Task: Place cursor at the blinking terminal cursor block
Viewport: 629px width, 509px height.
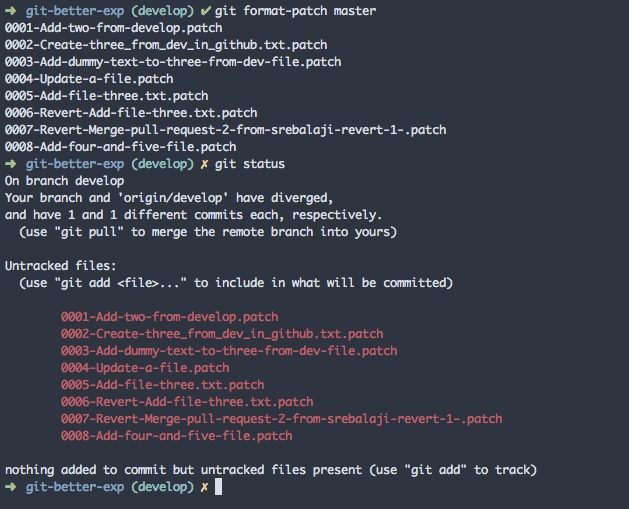Action: point(218,487)
